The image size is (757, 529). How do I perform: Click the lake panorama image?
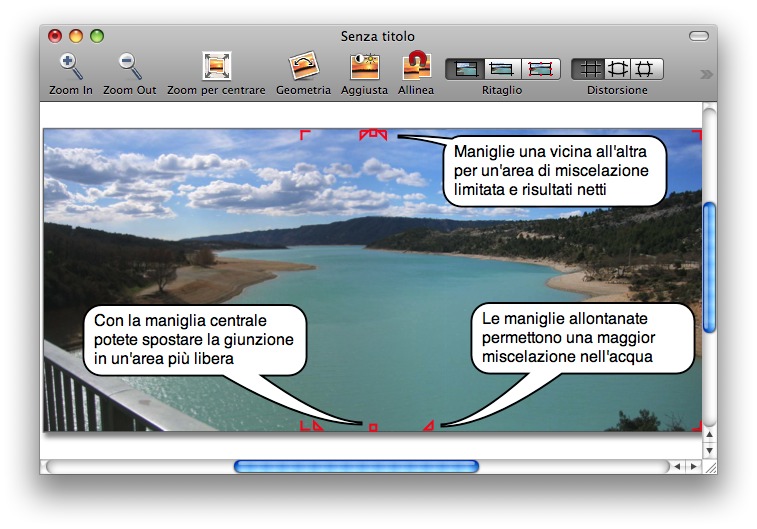click(373, 280)
